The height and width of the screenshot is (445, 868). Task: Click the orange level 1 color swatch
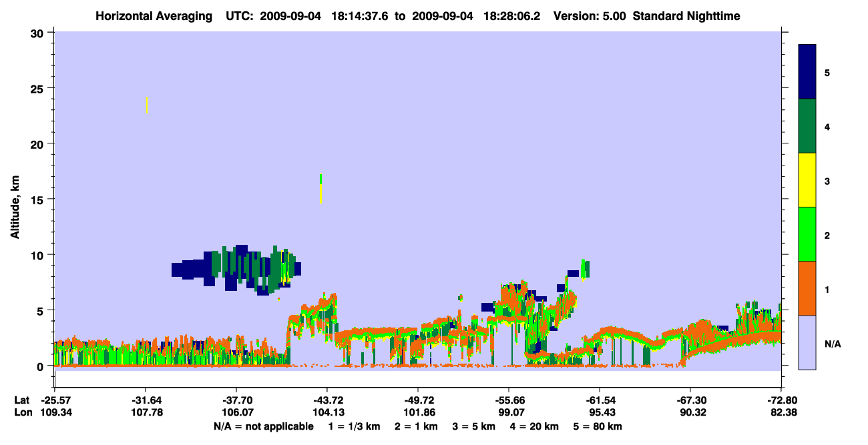tap(807, 288)
